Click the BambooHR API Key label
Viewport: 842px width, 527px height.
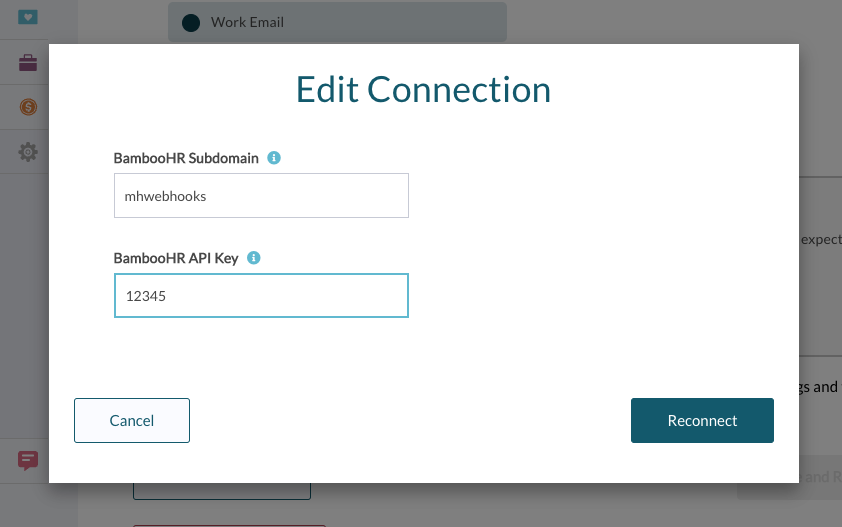pos(176,258)
